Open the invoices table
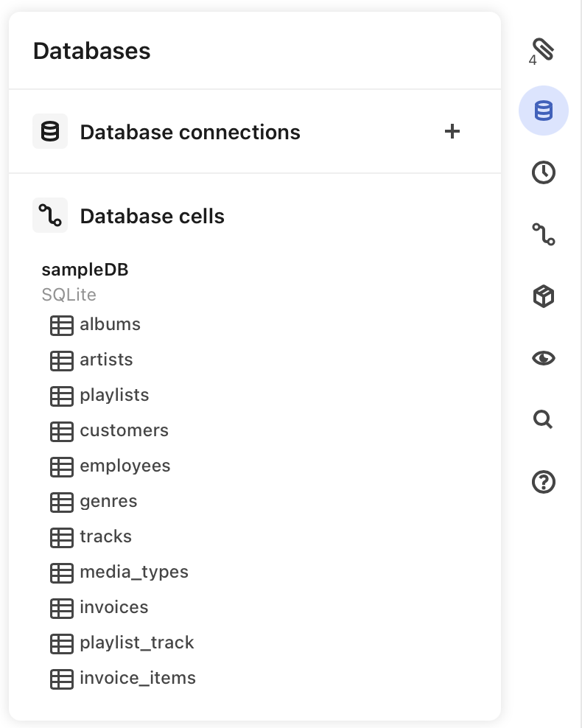582x728 pixels. click(x=113, y=608)
